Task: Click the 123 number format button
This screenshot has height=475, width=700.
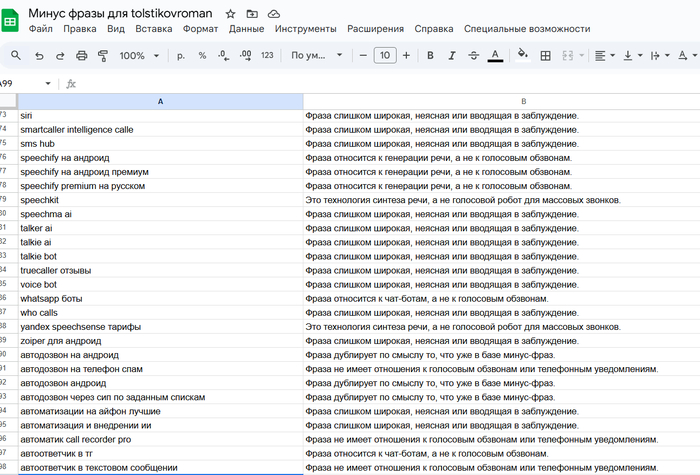Action: 266,56
